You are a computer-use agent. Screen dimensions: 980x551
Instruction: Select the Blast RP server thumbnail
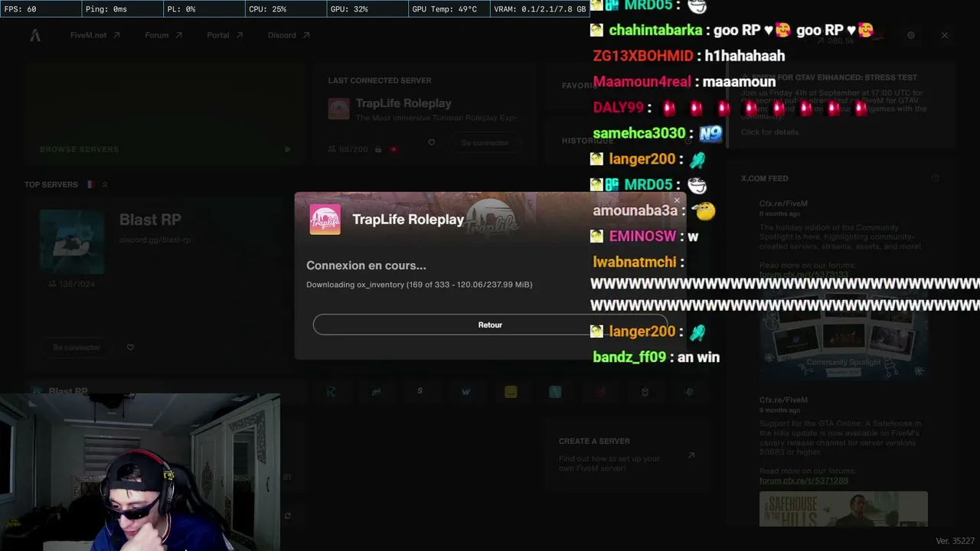point(72,242)
